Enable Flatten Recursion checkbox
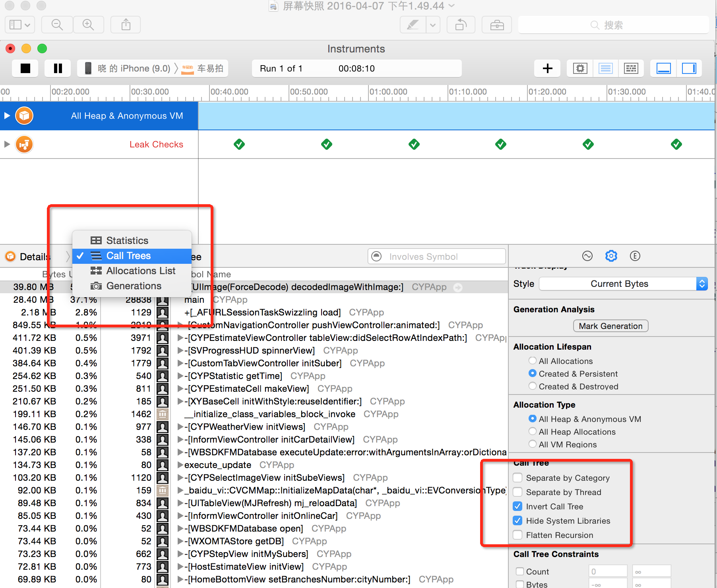Image resolution: width=717 pixels, height=588 pixels. click(x=517, y=535)
